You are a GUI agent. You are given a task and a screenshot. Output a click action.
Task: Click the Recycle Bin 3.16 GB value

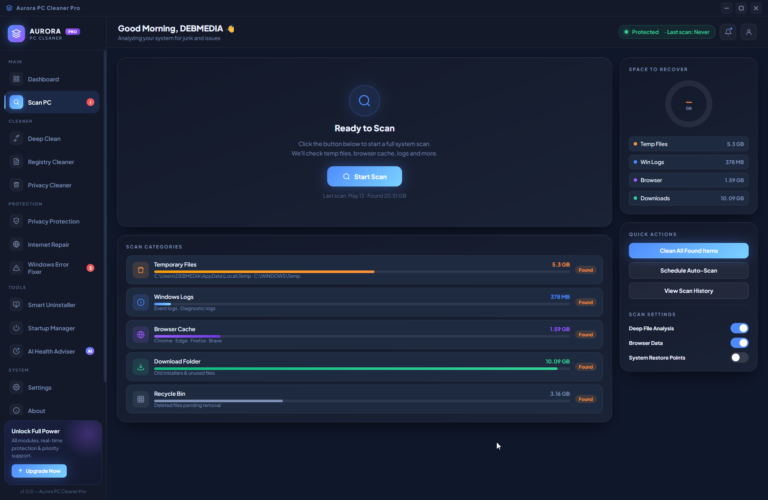(560, 394)
